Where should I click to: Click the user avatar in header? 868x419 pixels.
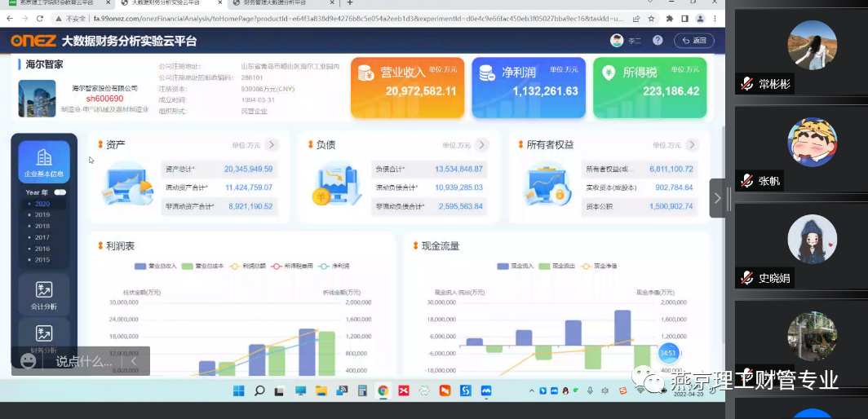click(617, 41)
